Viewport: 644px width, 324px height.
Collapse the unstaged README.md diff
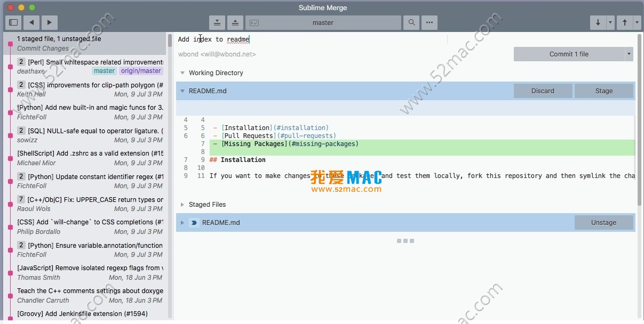(182, 91)
